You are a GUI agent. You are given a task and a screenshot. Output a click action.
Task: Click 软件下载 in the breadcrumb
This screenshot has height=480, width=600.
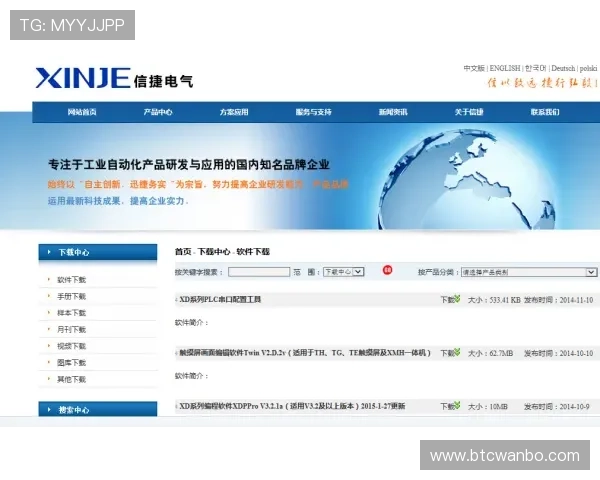pos(253,251)
